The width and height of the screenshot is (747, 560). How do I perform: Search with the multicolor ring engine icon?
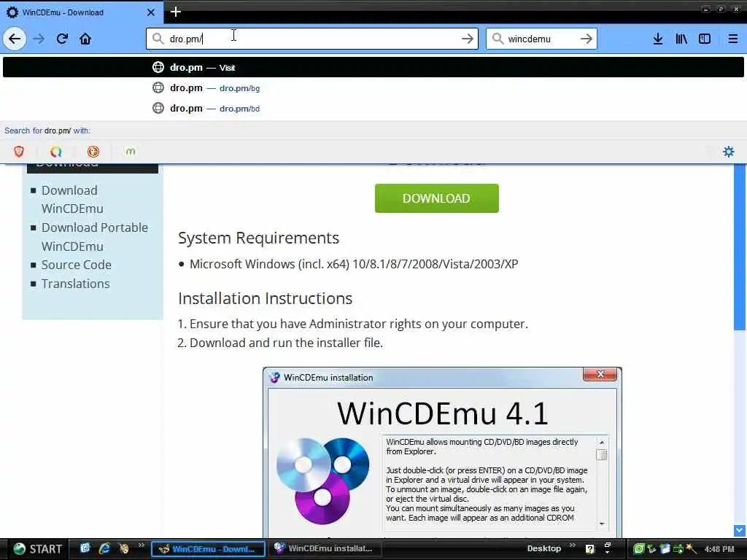(55, 152)
